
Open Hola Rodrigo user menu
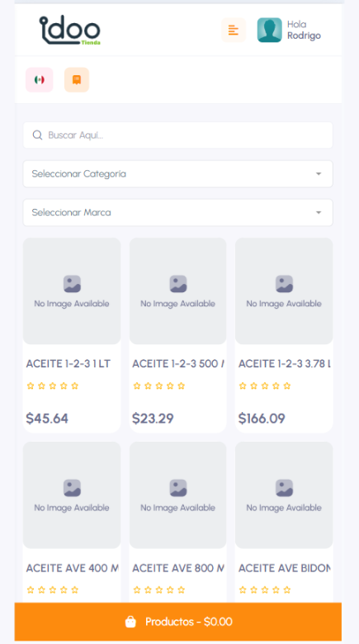click(x=304, y=30)
